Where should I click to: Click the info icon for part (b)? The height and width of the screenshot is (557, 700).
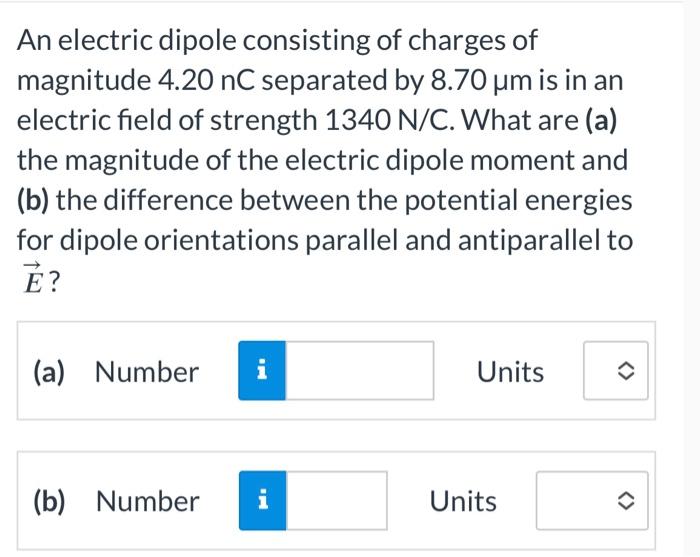[262, 500]
